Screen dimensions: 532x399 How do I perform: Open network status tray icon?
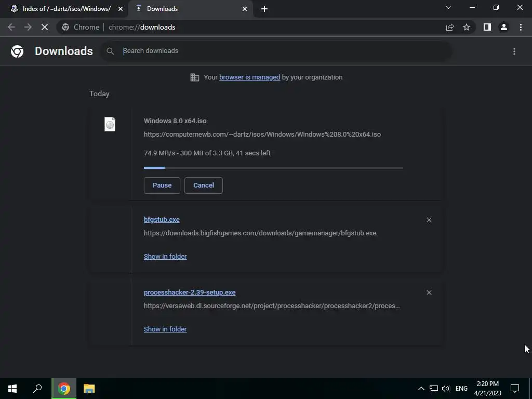(434, 389)
